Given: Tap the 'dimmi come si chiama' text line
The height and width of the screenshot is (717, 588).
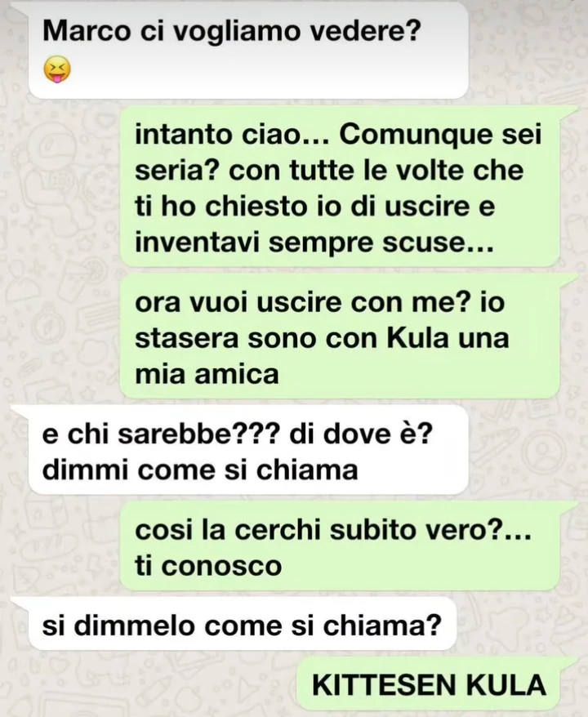Looking at the screenshot, I should pyautogui.click(x=200, y=470).
